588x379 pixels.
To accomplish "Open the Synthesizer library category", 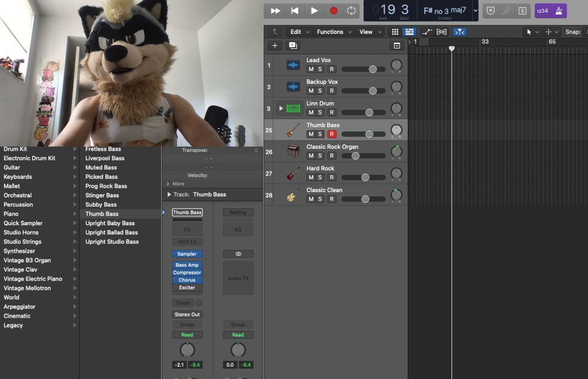I will point(19,251).
